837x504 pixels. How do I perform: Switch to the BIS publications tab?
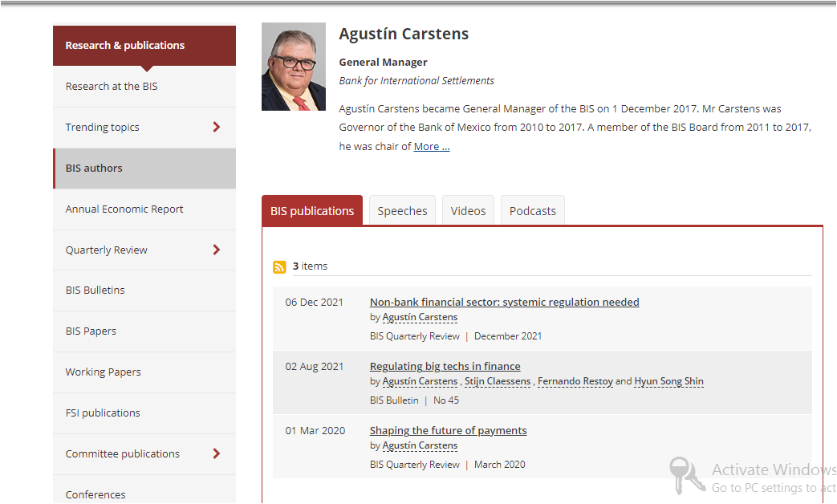tap(312, 211)
